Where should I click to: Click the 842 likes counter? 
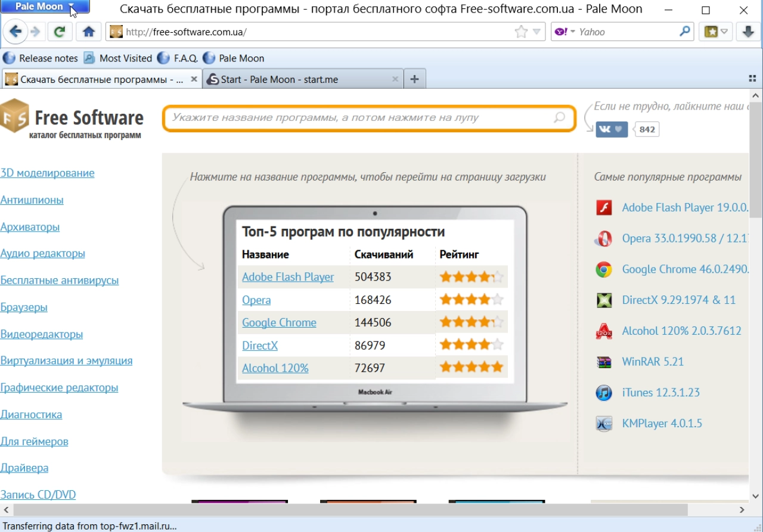pos(647,129)
